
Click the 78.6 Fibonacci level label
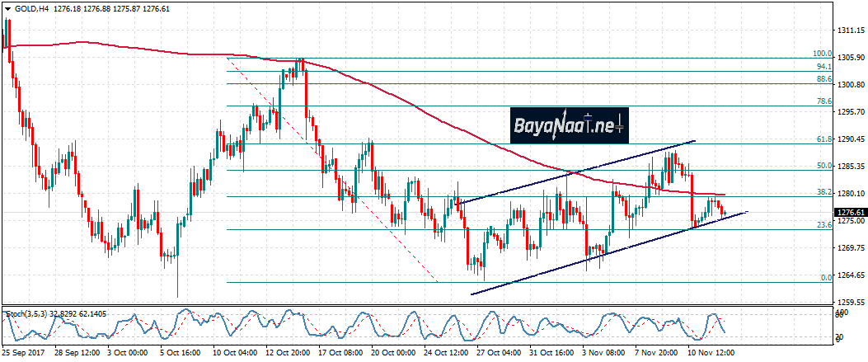point(823,101)
